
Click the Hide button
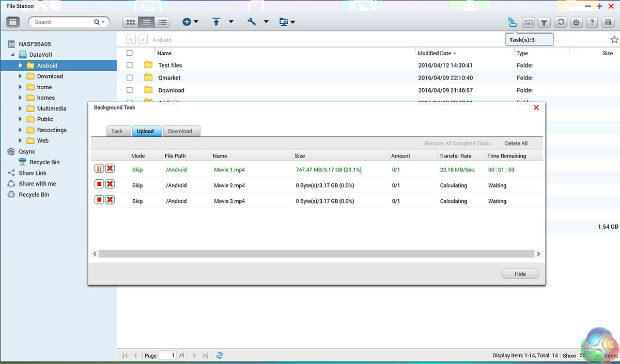[x=520, y=274]
